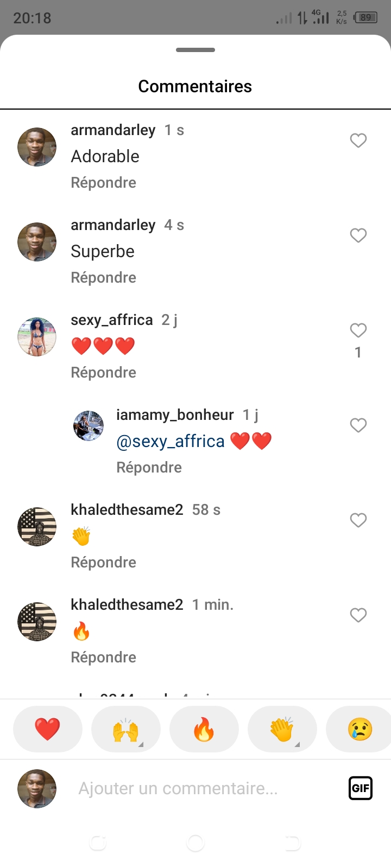The image size is (391, 868).
Task: Reply to iamamy_bonheur's comment
Action: point(149,468)
